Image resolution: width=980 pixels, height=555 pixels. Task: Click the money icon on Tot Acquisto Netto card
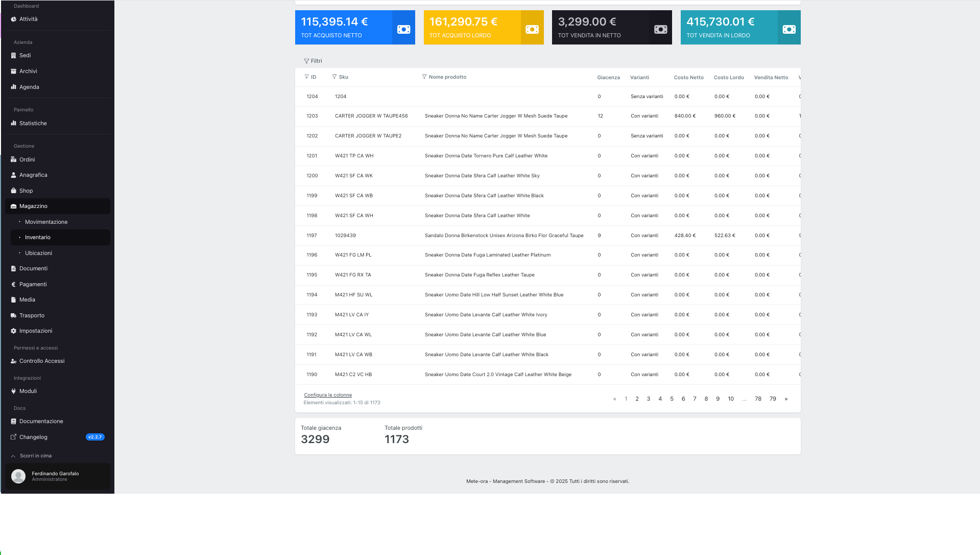point(403,29)
